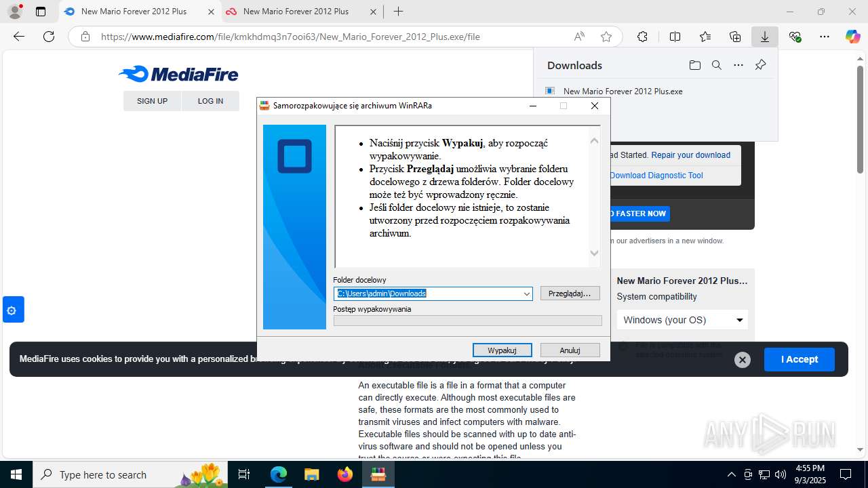Open File Explorer from taskbar
The image size is (868, 488).
click(x=311, y=474)
